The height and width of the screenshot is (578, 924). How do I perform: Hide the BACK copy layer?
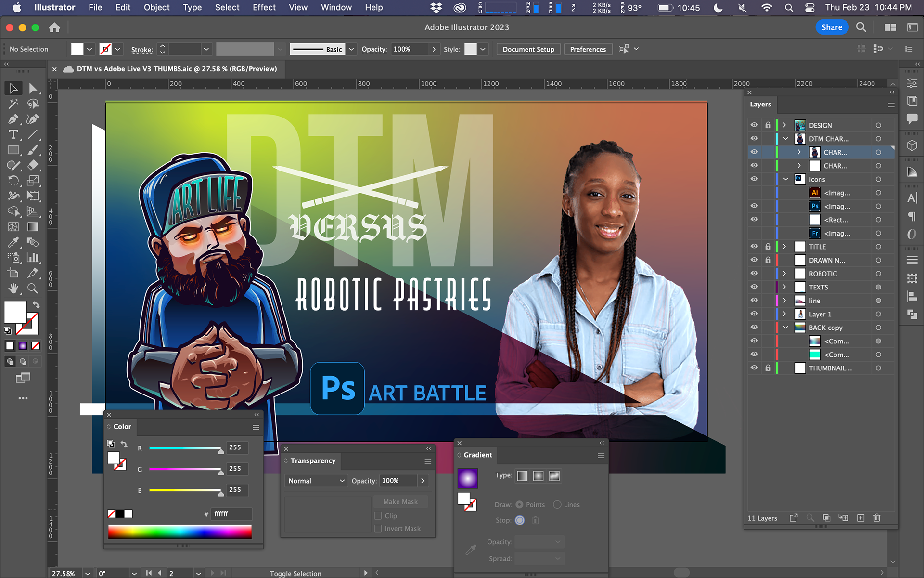(754, 328)
